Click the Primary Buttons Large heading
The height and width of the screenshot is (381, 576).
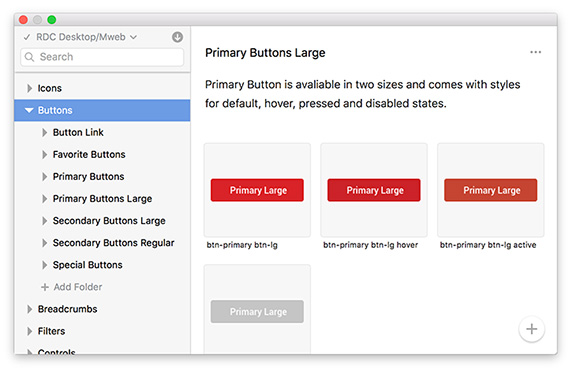(265, 53)
